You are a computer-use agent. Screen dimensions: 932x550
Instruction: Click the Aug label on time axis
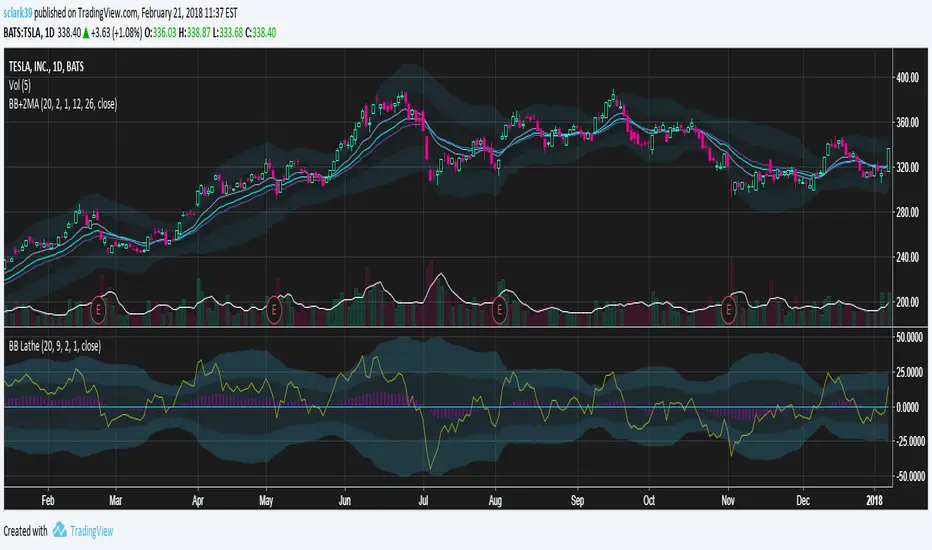[495, 501]
